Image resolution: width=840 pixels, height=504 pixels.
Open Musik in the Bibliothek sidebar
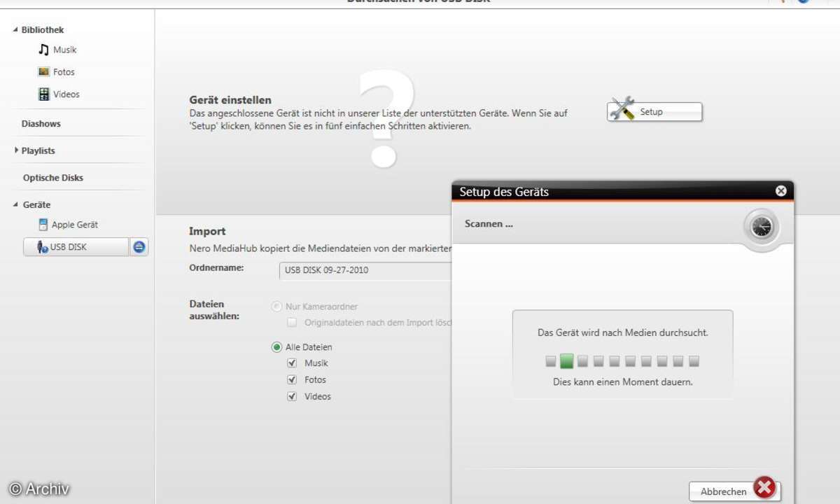click(57, 50)
